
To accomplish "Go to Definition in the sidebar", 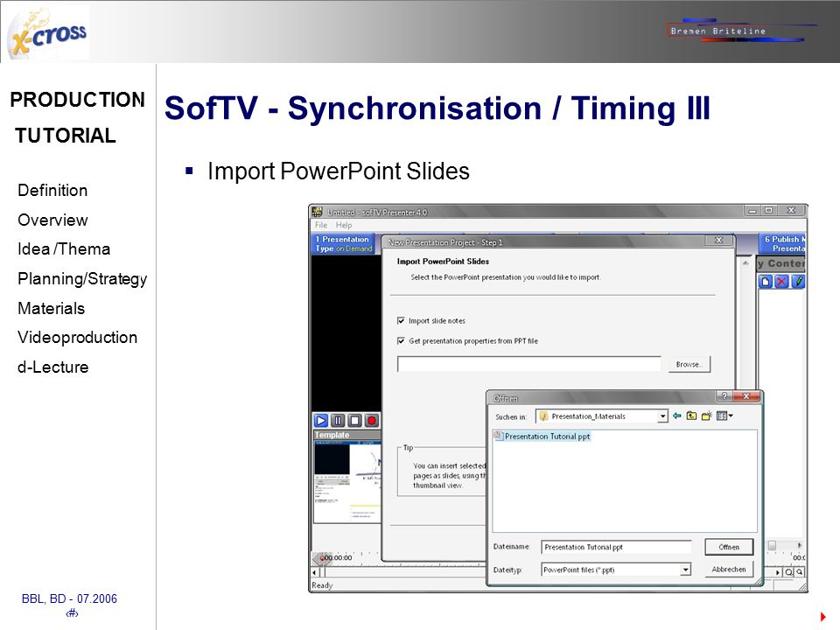I will (x=52, y=190).
